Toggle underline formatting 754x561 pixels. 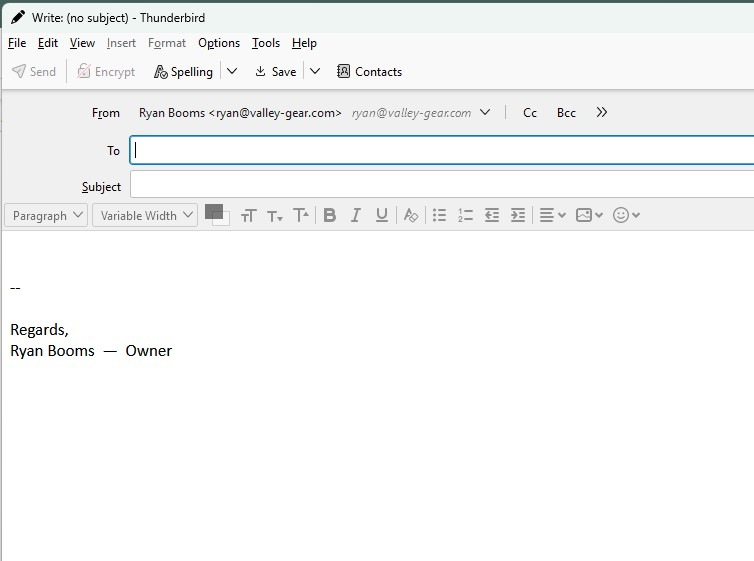(382, 215)
